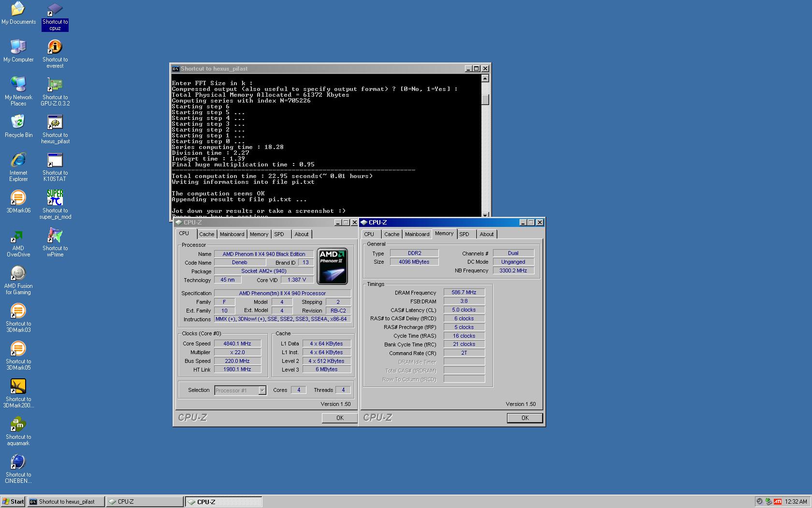Launch the 3DMark06 desktop icon
The width and height of the screenshot is (812, 508).
(18, 202)
